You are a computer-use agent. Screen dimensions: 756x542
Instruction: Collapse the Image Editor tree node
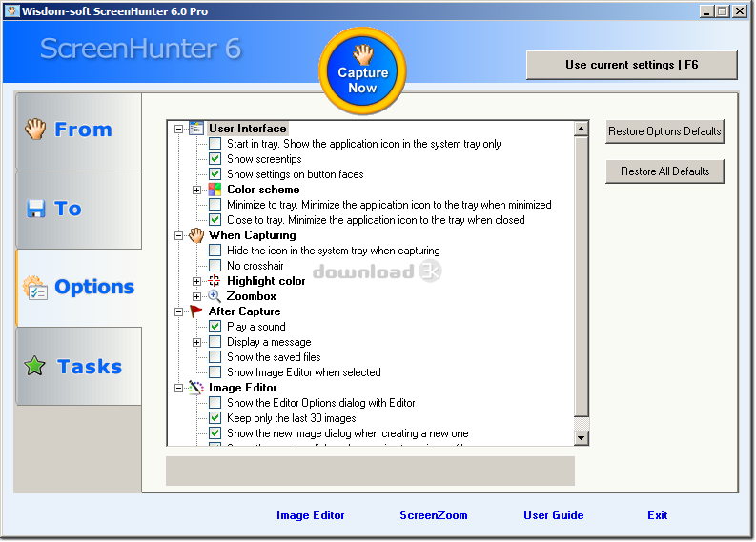tap(178, 389)
